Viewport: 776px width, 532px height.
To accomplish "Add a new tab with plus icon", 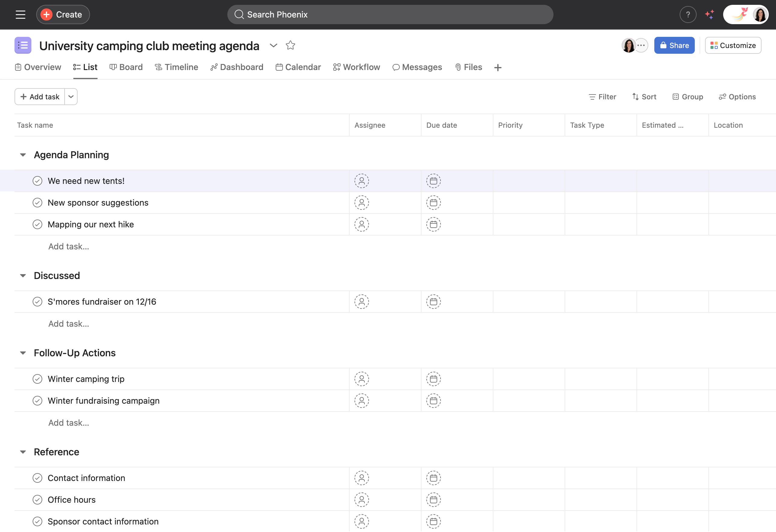I will tap(498, 67).
